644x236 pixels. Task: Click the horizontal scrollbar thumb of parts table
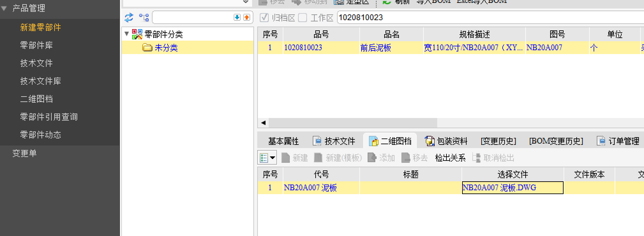click(353, 123)
